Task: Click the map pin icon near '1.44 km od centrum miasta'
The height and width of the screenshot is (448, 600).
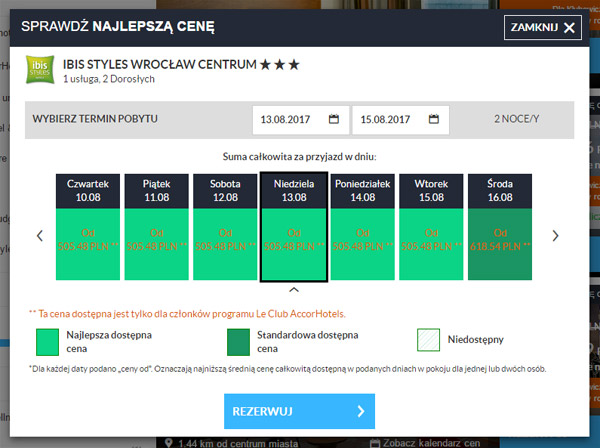Action: click(x=169, y=443)
